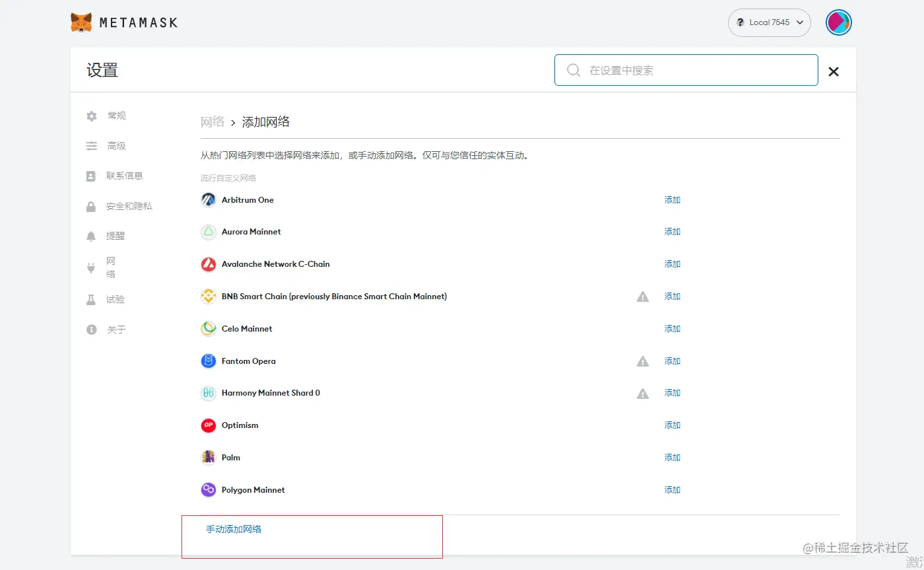This screenshot has width=924, height=570.
Task: Add the Polygon Mainnet network
Action: point(673,490)
